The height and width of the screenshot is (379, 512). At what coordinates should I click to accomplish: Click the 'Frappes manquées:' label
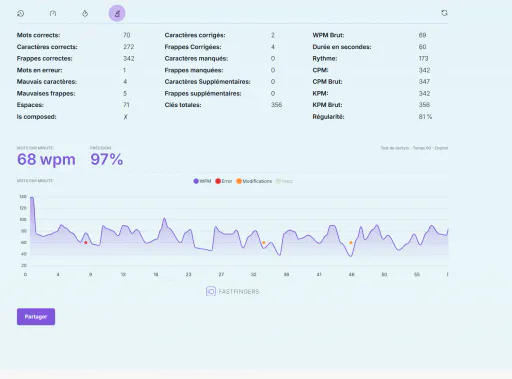(194, 70)
